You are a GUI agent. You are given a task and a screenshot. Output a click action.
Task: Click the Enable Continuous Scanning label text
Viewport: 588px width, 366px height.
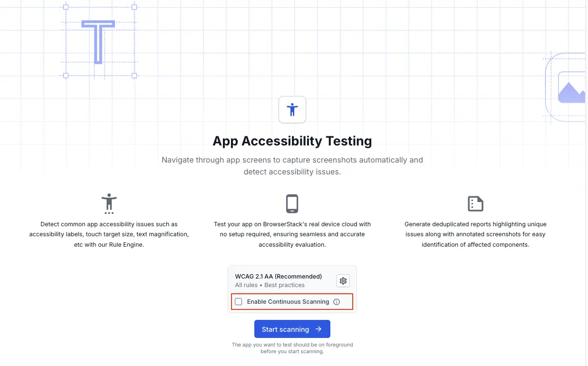tap(288, 302)
